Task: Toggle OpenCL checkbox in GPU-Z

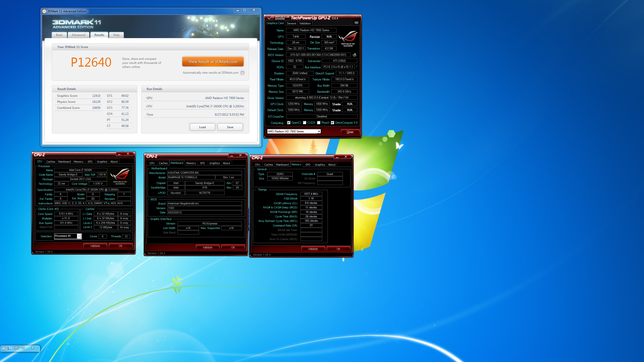Action: 289,123
